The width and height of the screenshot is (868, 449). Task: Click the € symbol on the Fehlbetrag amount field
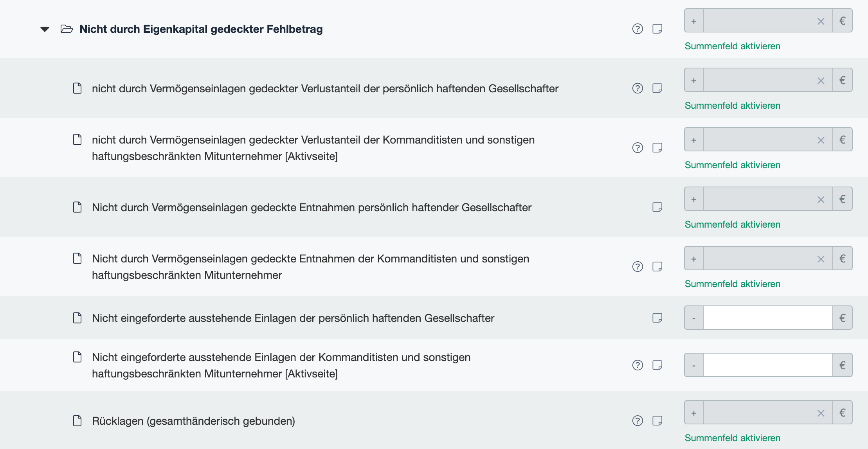point(843,20)
